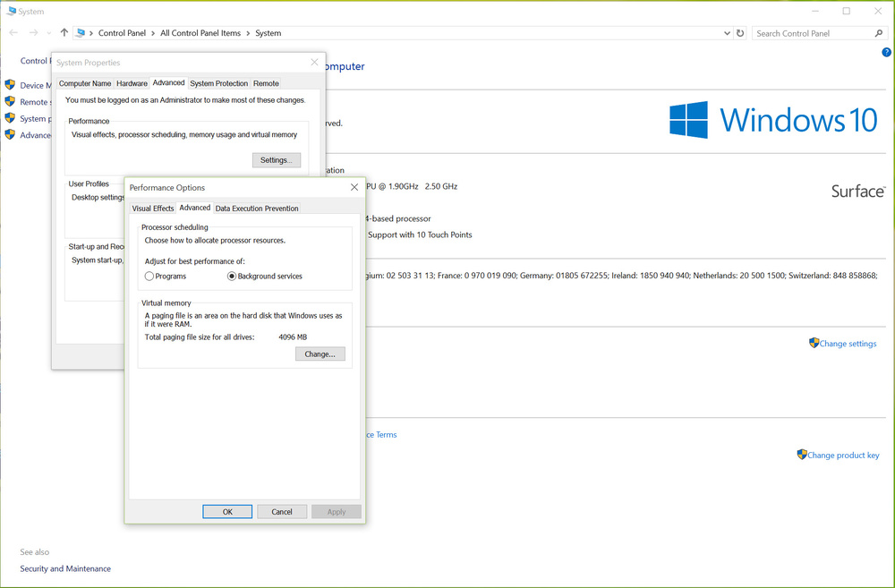
Task: Switch to the Computer Name tab
Action: click(x=85, y=83)
